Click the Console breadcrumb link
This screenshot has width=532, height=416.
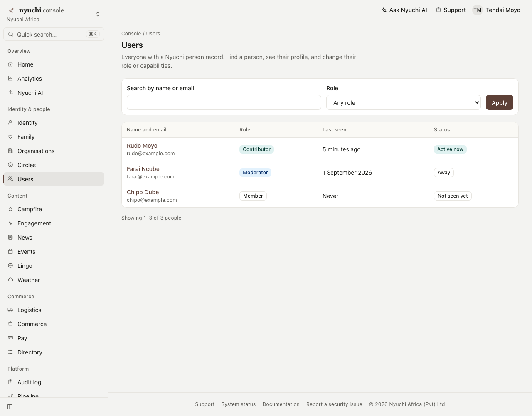point(131,34)
